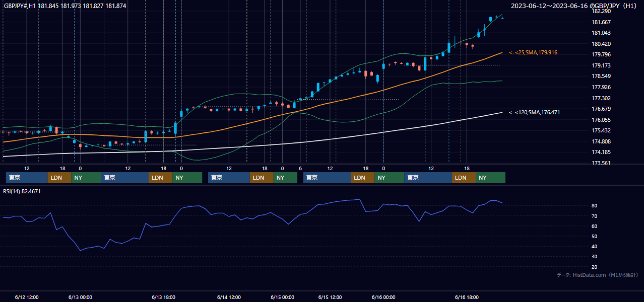
Task: Click the 6/16 18:00 date label
Action: click(x=466, y=297)
